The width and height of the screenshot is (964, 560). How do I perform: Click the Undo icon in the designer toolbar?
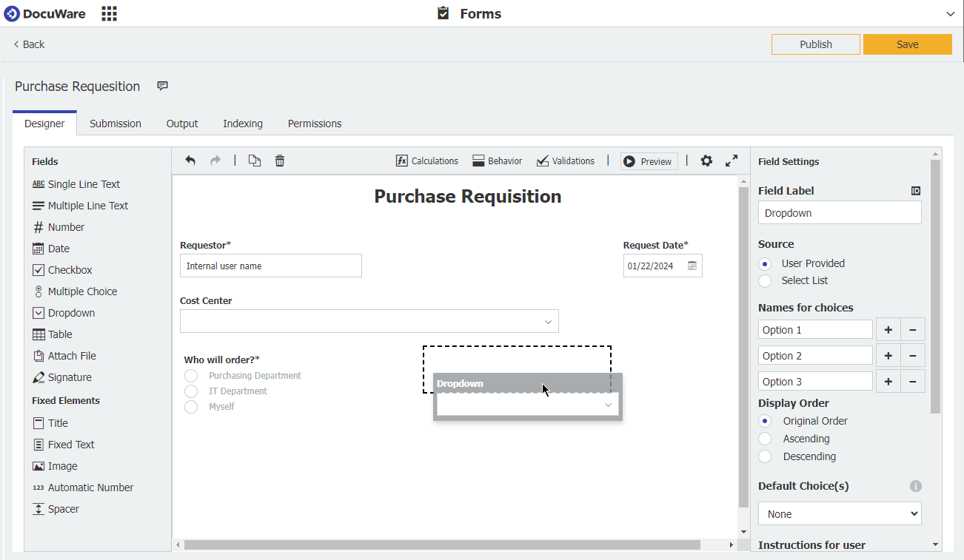pos(190,161)
